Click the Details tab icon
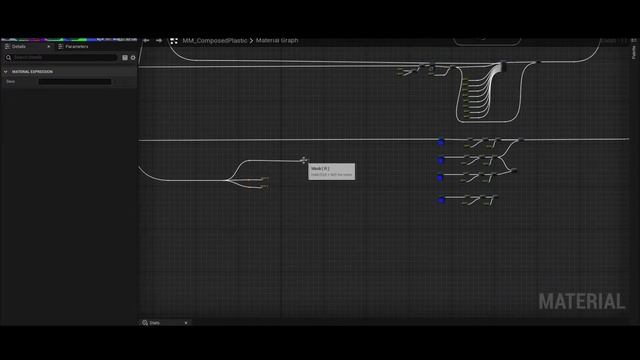Viewport: 640px width, 360px height. click(x=7, y=47)
